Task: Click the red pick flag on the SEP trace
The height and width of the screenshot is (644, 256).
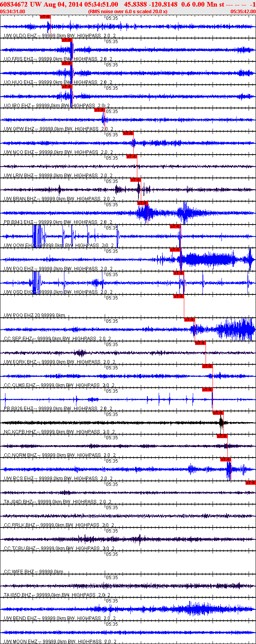Action: coord(190,319)
